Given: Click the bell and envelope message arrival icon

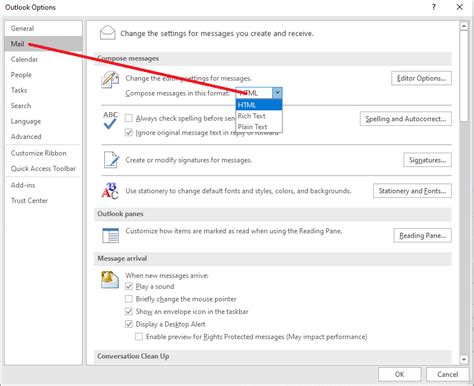Looking at the screenshot, I should [x=110, y=279].
